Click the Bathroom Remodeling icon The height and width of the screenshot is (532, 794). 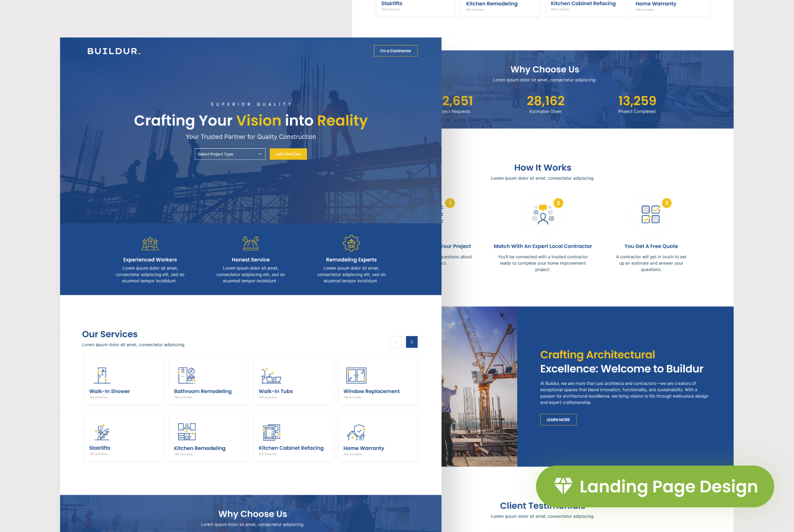[186, 375]
